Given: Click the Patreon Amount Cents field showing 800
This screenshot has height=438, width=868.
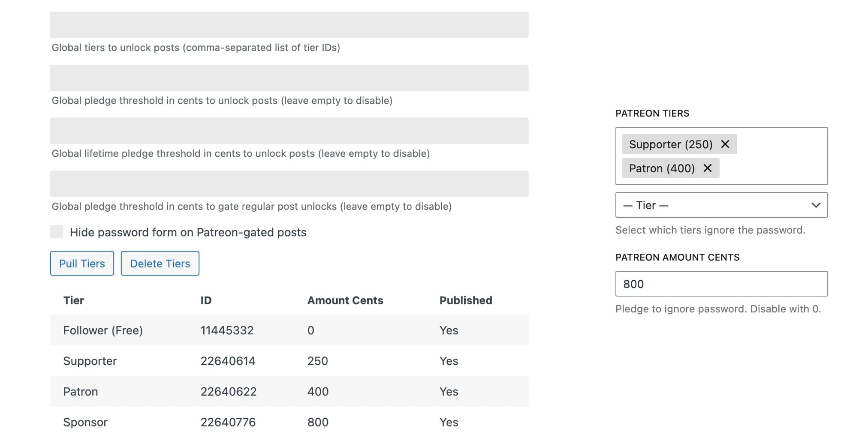Looking at the screenshot, I should click(721, 284).
